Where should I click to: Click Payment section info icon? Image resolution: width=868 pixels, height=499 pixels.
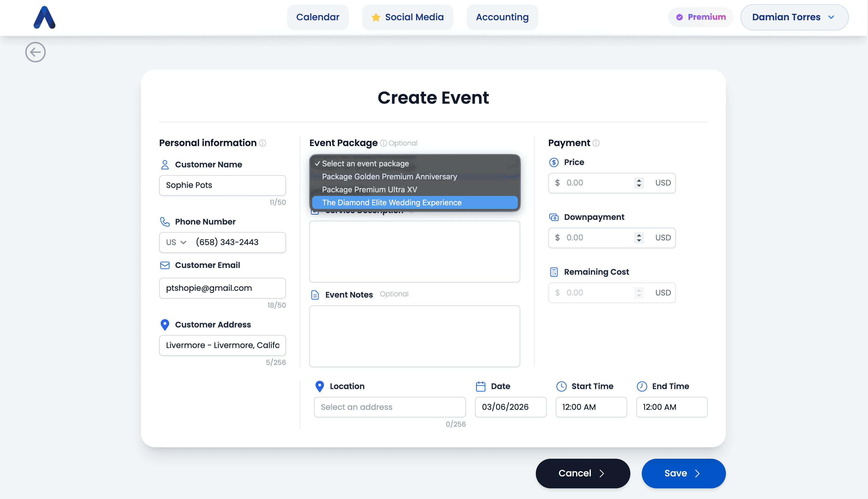(596, 143)
